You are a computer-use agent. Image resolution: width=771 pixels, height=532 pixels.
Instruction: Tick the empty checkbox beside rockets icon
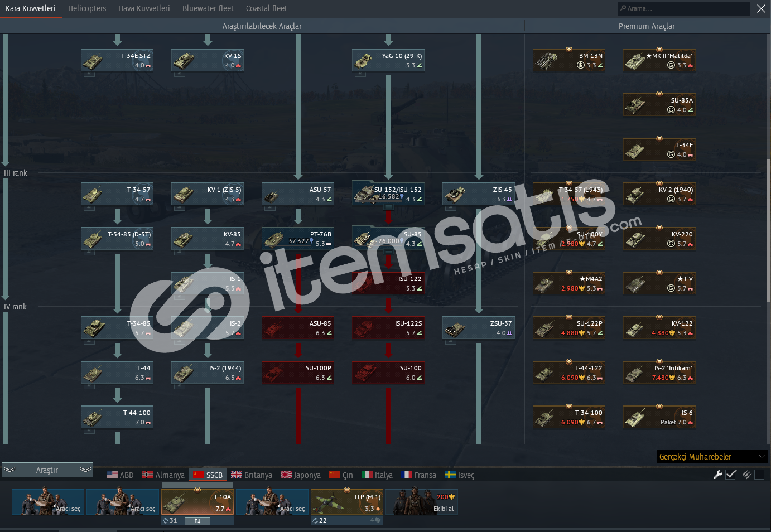tap(759, 475)
